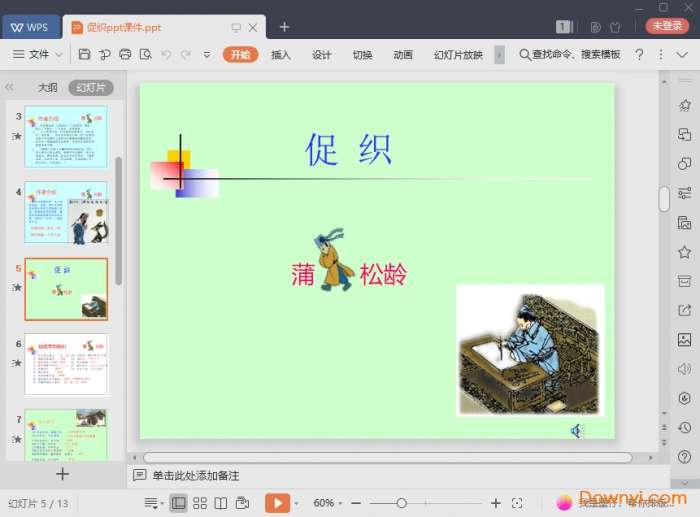Switch to reading view icon

point(221,503)
